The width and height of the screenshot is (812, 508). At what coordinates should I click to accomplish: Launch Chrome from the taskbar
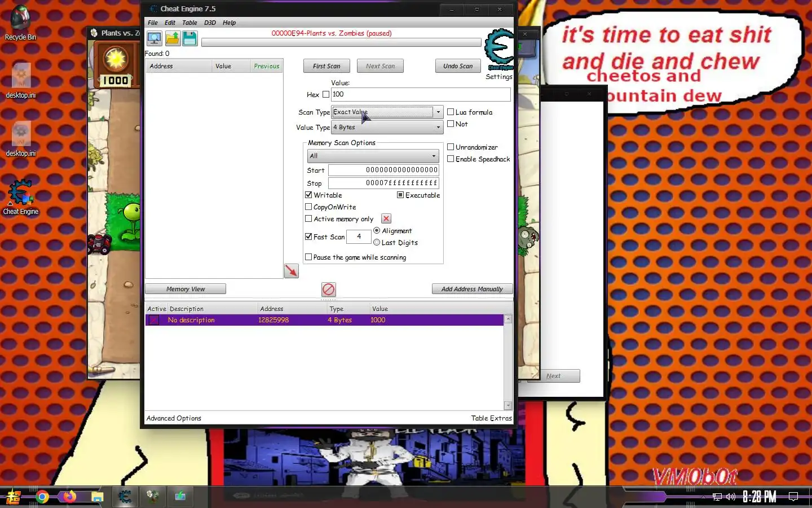[x=42, y=497]
